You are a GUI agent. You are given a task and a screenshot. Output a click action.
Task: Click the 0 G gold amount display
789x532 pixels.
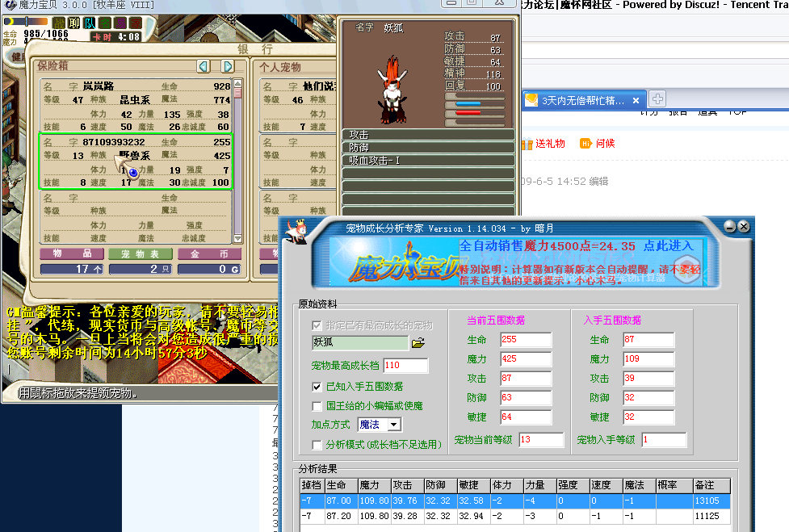[209, 270]
